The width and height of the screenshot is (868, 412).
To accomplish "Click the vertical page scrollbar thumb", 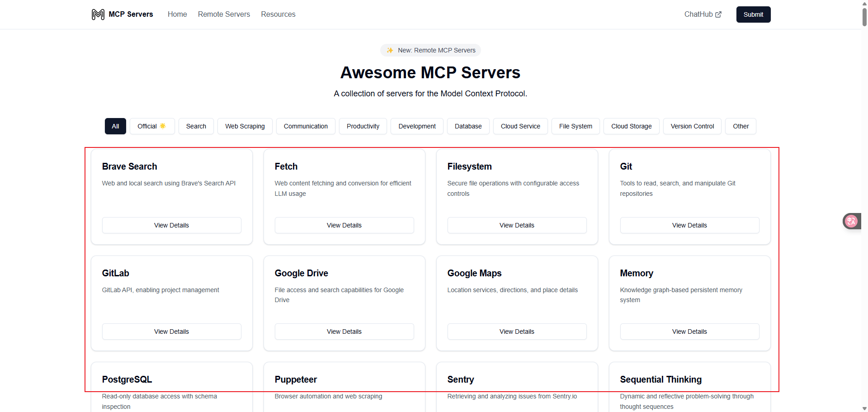I will click(x=864, y=17).
